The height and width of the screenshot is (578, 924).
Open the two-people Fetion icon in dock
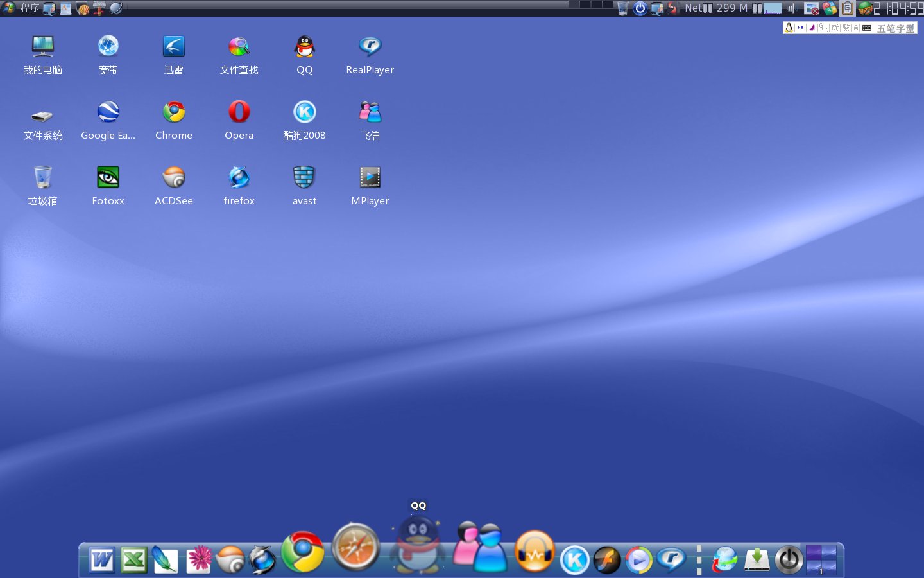click(x=480, y=547)
